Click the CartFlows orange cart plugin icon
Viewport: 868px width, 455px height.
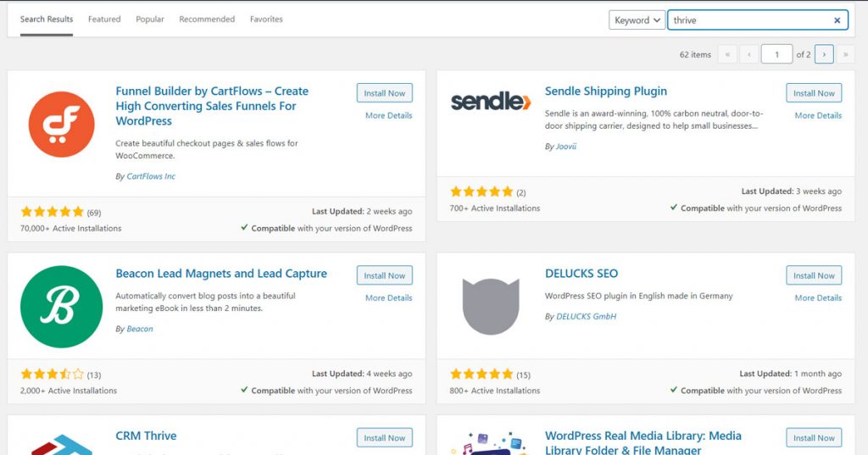61,124
